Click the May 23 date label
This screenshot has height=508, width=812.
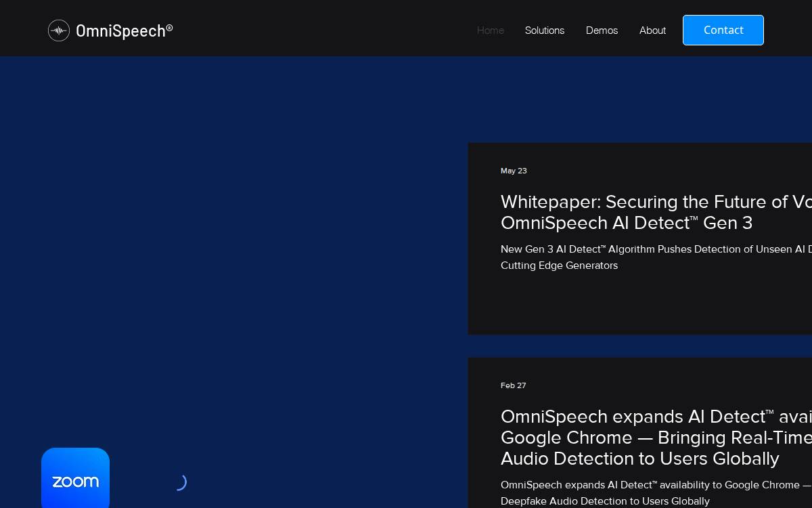click(514, 171)
